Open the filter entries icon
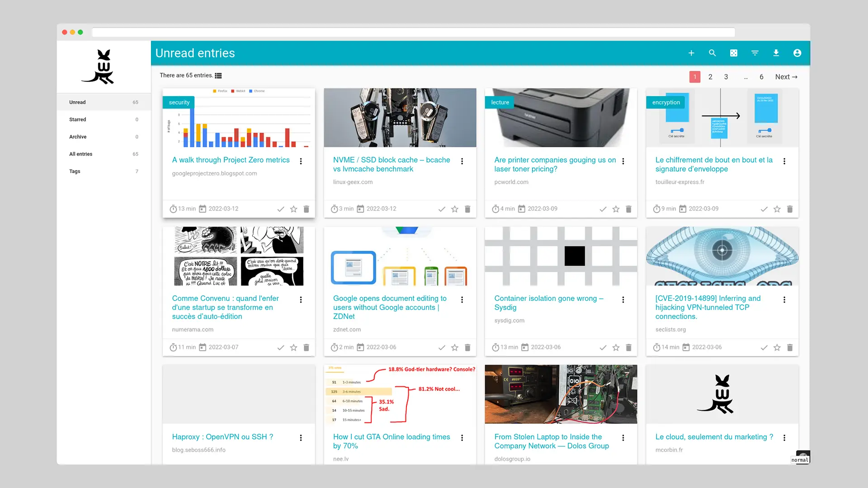Viewport: 868px width, 488px height. pyautogui.click(x=755, y=53)
